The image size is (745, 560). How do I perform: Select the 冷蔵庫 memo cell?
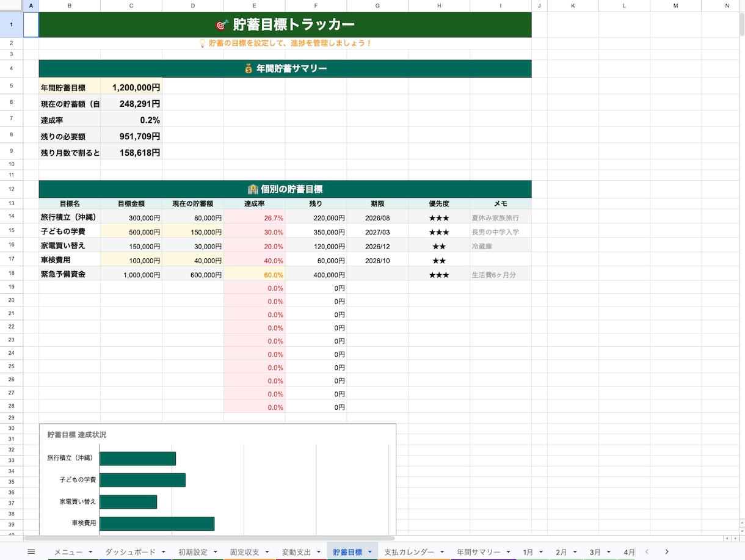tap(501, 246)
